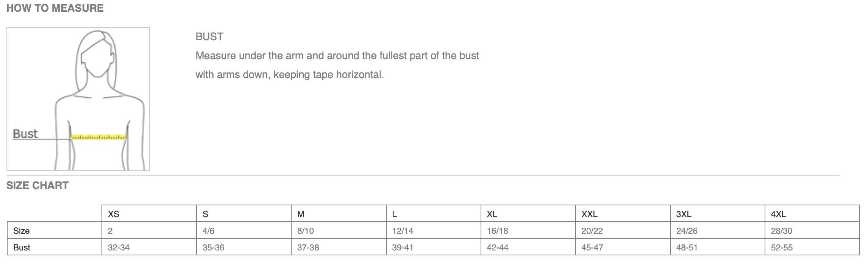Select the 3XL column header
The height and width of the screenshot is (269, 868).
click(718, 214)
